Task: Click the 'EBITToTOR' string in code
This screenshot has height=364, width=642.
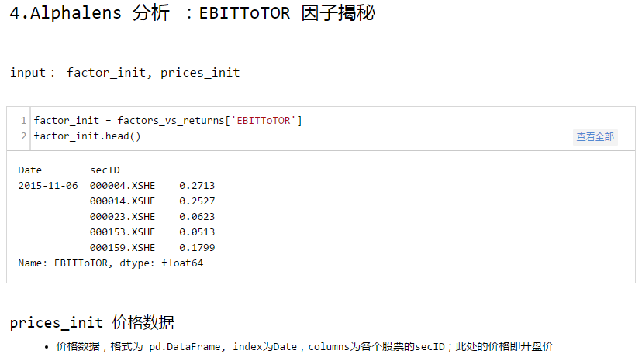Action: (x=264, y=121)
